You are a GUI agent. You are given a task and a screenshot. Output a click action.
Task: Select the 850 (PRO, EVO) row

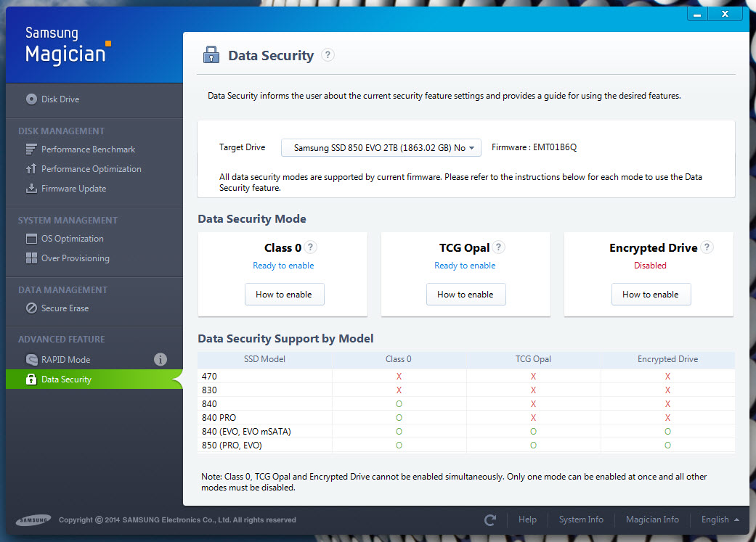pyautogui.click(x=466, y=445)
